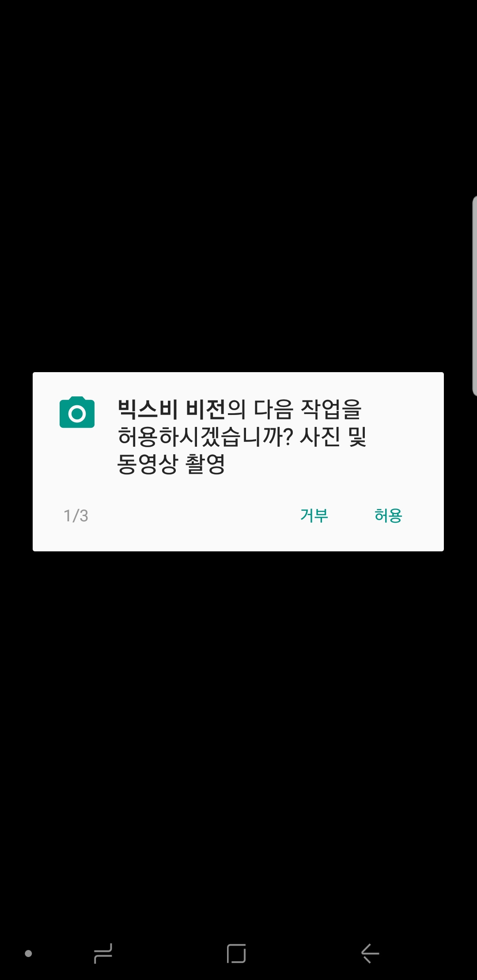477x980 pixels.
Task: Tap 거부 to deny the permission
Action: pyautogui.click(x=314, y=515)
